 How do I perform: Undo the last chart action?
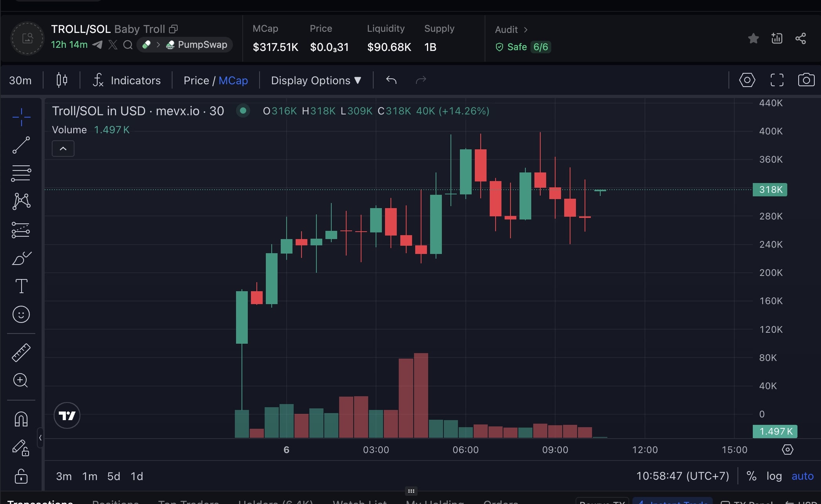click(x=391, y=80)
